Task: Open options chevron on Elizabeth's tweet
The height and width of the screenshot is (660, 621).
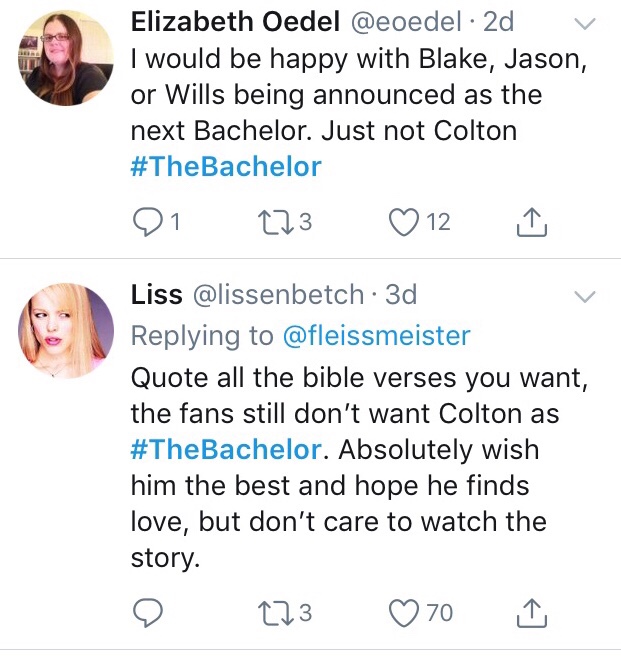Action: 585,24
